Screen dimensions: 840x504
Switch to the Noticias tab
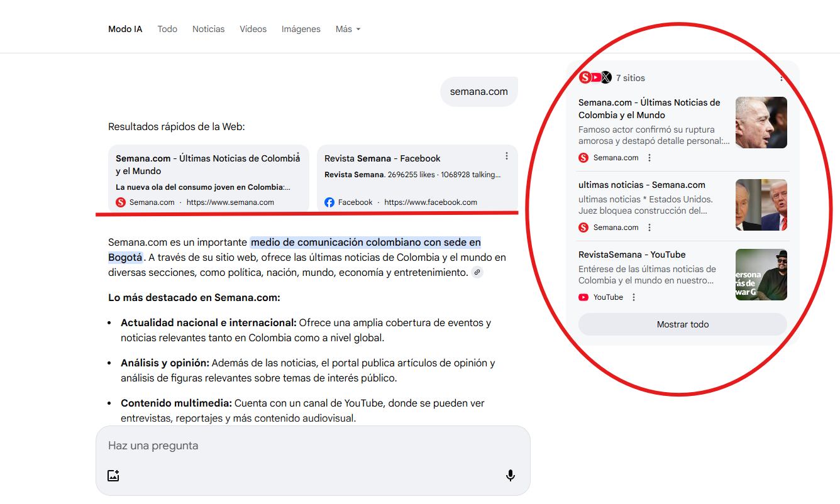[x=208, y=29]
